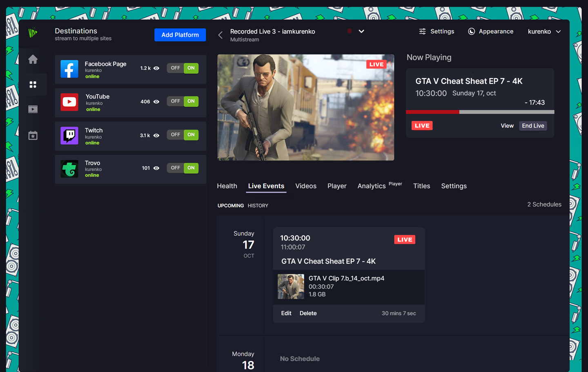Open the scheduled events calendar sidebar icon
Viewport: 588px width, 372px height.
tap(33, 135)
